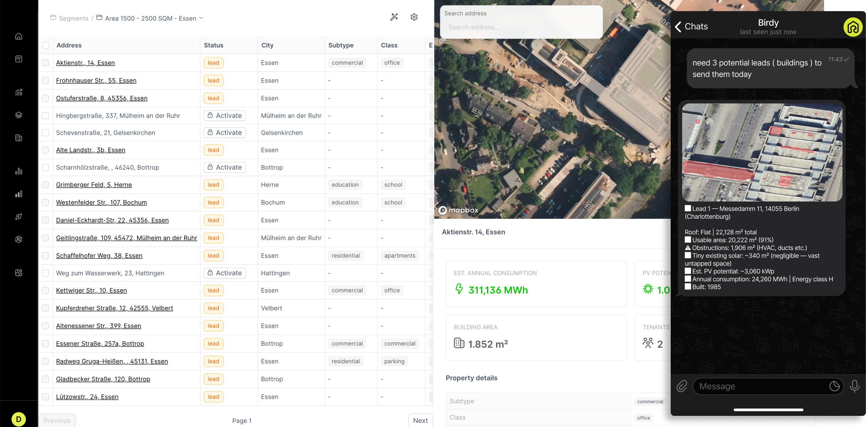Click the magic wand icon in header
Viewport: 868px width, 427px height.
(394, 17)
